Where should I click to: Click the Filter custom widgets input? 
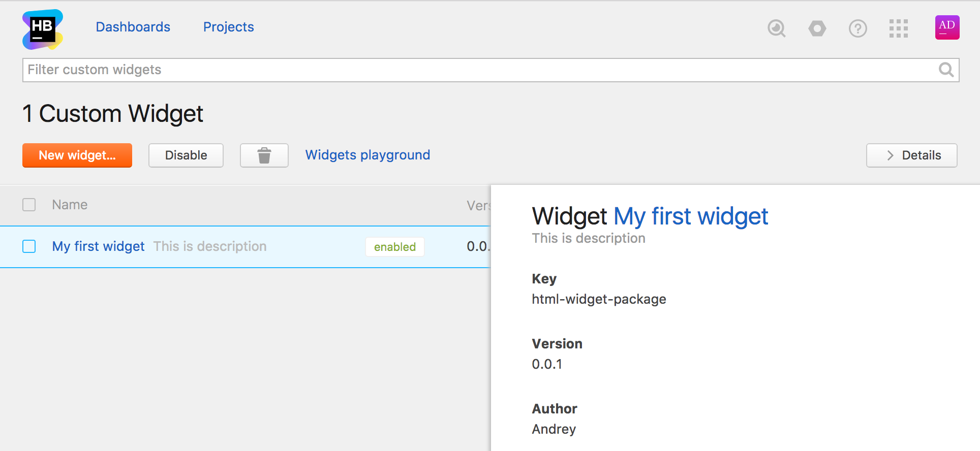click(x=491, y=70)
